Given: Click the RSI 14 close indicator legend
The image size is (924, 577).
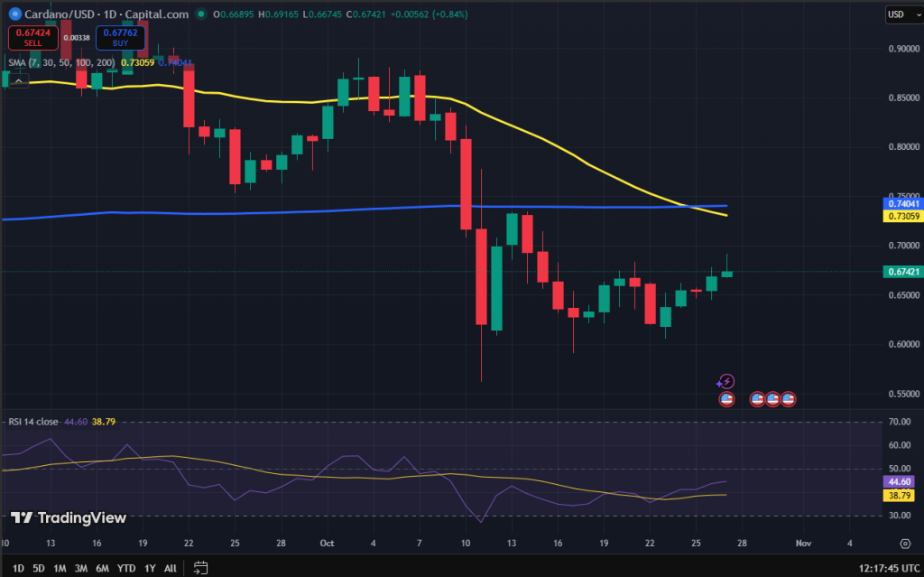Looking at the screenshot, I should point(33,422).
